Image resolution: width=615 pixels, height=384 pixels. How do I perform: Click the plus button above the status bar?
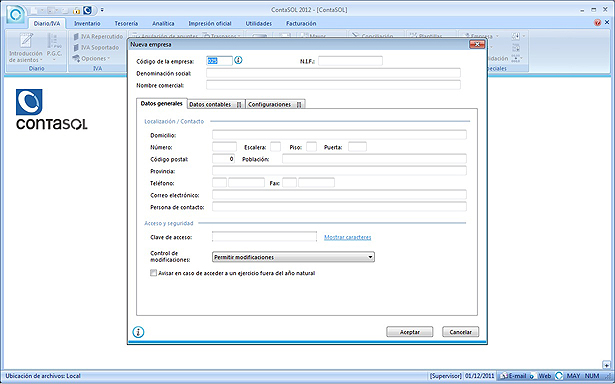[x=607, y=365]
